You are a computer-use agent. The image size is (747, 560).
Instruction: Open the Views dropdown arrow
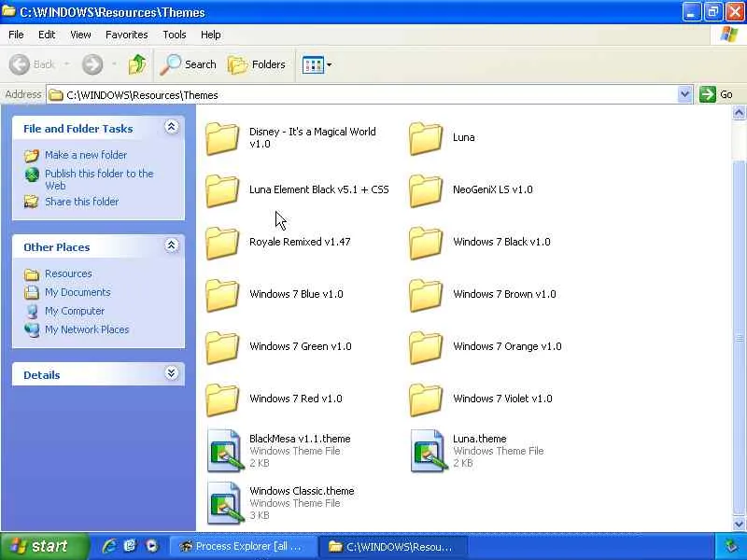pyautogui.click(x=330, y=64)
